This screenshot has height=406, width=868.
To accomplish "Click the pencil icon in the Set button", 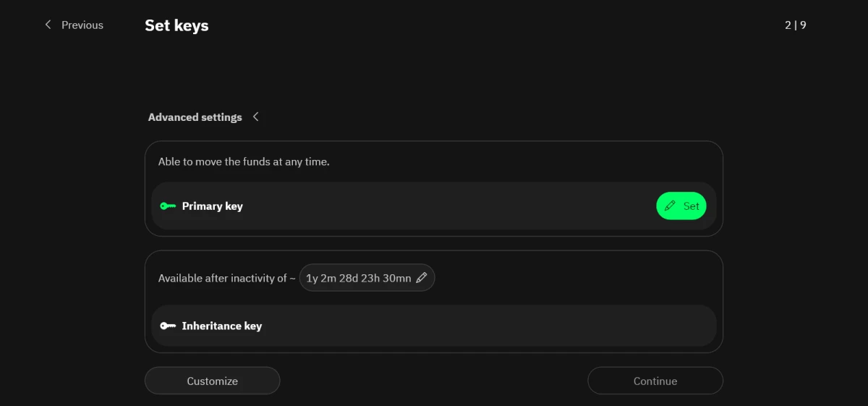I will [671, 206].
